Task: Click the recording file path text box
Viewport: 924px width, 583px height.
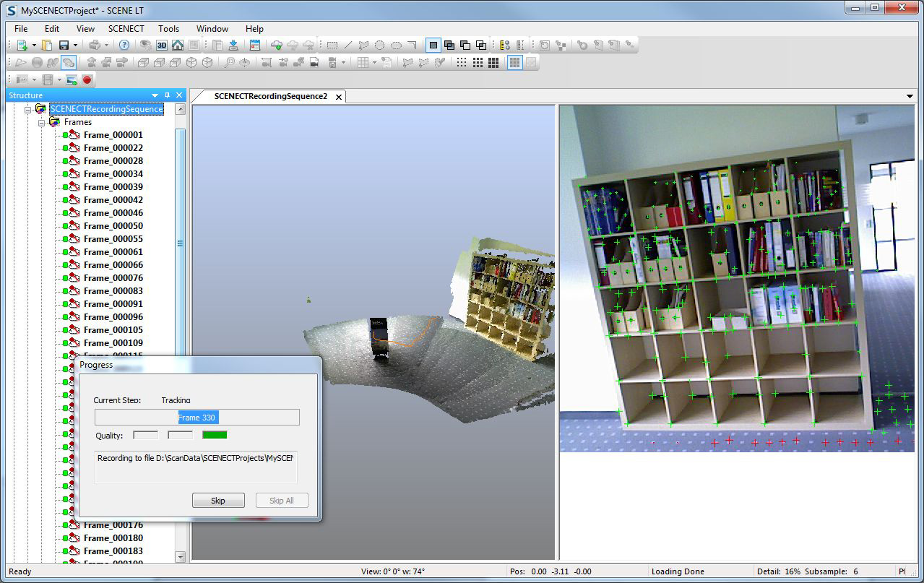Action: pos(197,467)
